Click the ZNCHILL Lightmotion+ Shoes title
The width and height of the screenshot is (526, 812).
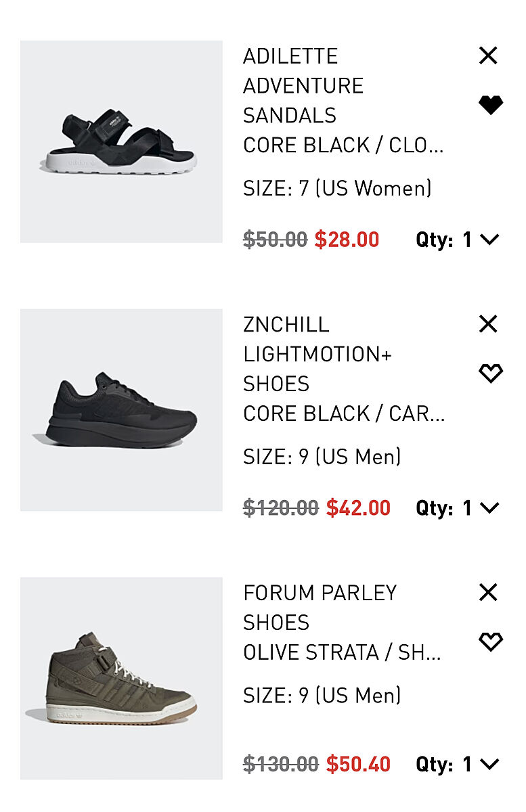click(317, 354)
